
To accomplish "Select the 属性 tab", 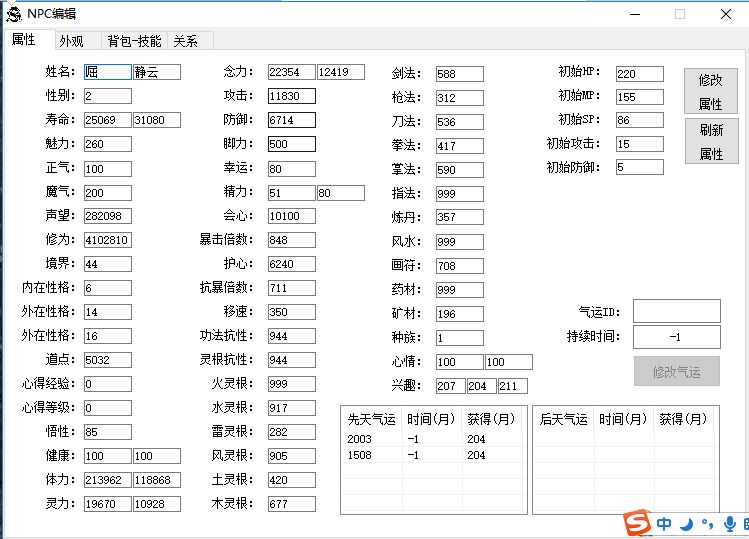I will pyautogui.click(x=29, y=40).
